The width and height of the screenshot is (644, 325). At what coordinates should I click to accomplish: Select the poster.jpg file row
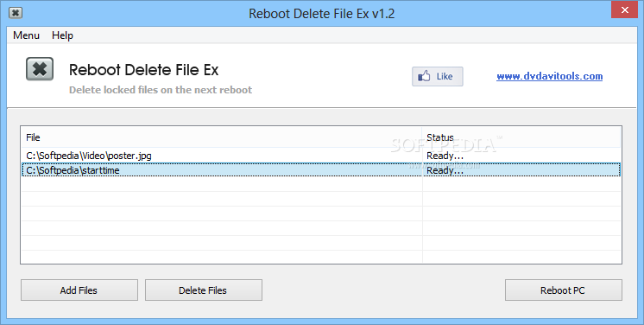click(x=320, y=156)
